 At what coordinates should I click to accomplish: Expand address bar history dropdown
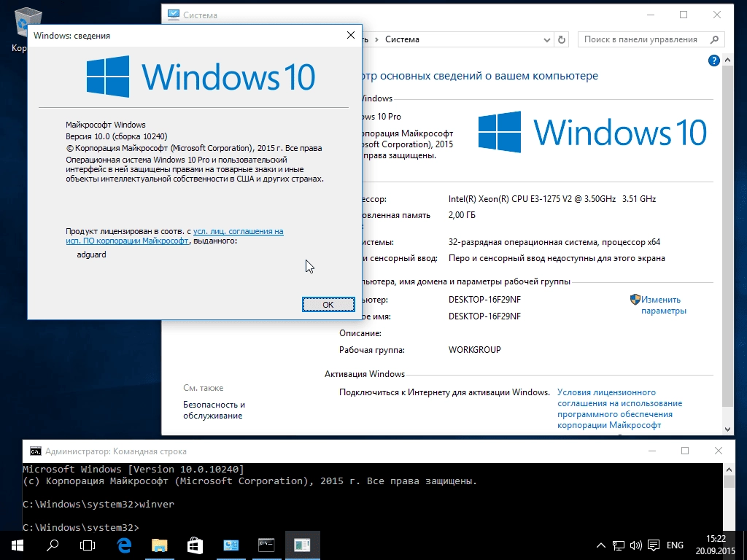pos(547,40)
